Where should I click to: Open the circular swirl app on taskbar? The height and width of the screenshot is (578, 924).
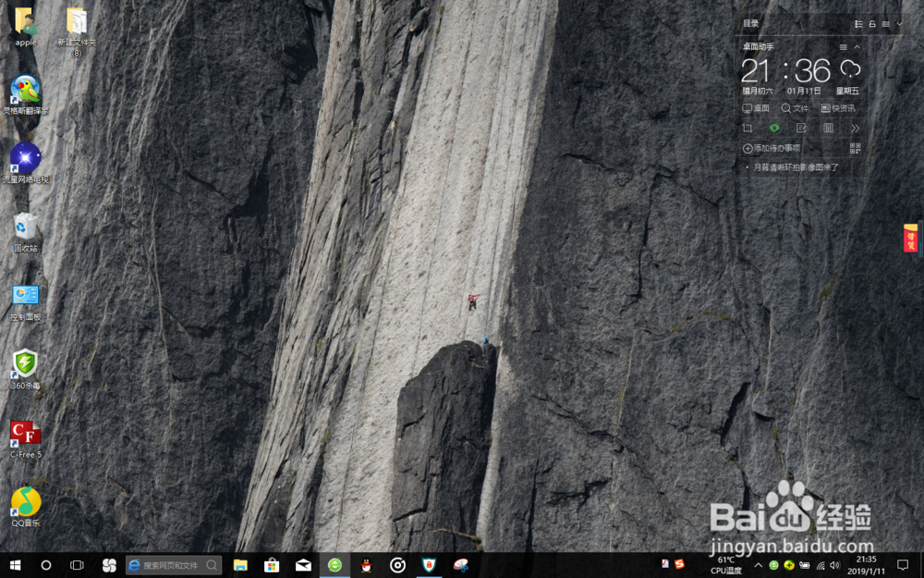tap(397, 565)
